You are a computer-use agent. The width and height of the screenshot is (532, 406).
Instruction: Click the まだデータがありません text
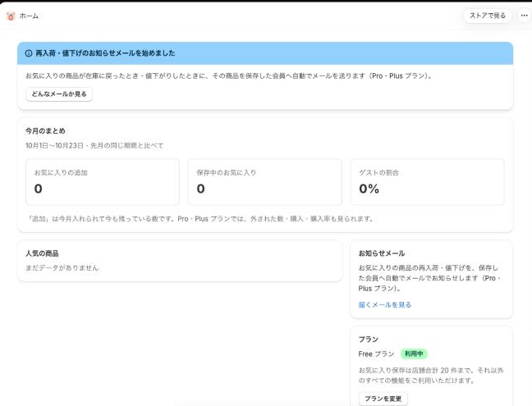click(x=62, y=267)
